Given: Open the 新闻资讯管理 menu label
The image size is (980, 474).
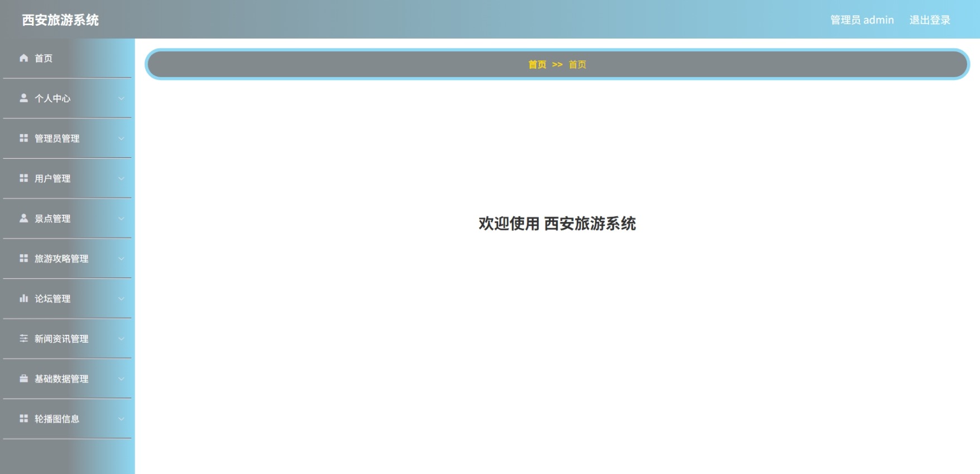Looking at the screenshot, I should [x=61, y=339].
